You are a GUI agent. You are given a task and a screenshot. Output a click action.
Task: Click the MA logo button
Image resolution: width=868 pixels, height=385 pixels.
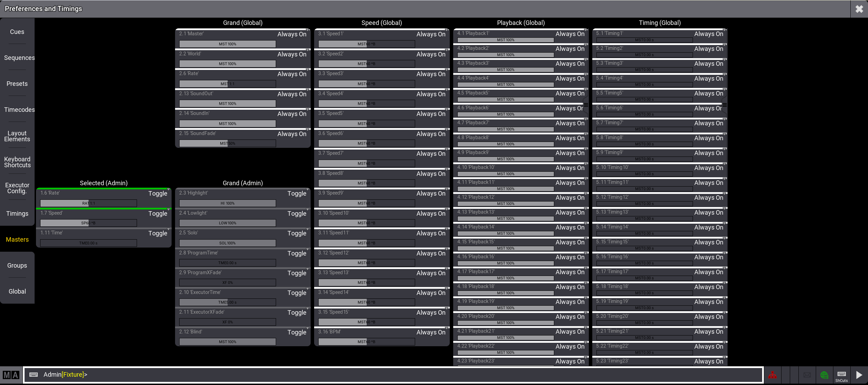coord(11,375)
